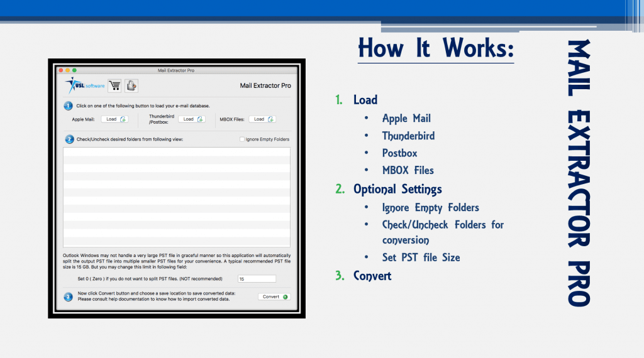Zoom window with the green button
The width and height of the screenshot is (644, 358).
click(74, 70)
